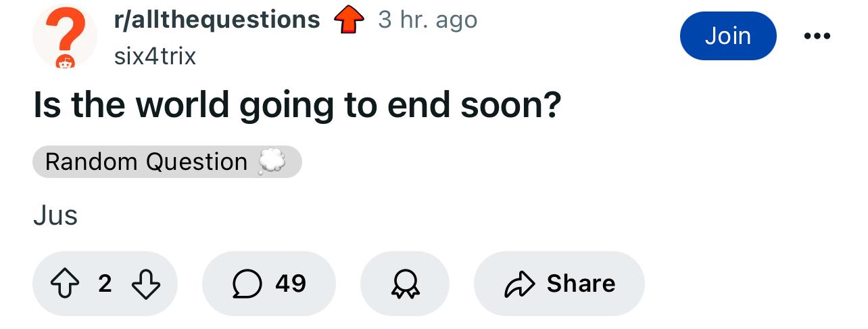Open the three-dot post options menu

click(x=817, y=36)
